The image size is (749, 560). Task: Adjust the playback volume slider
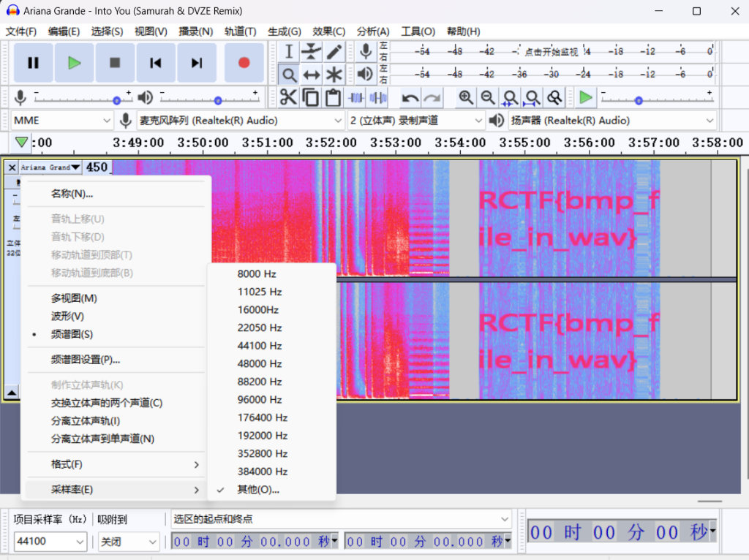[x=217, y=100]
